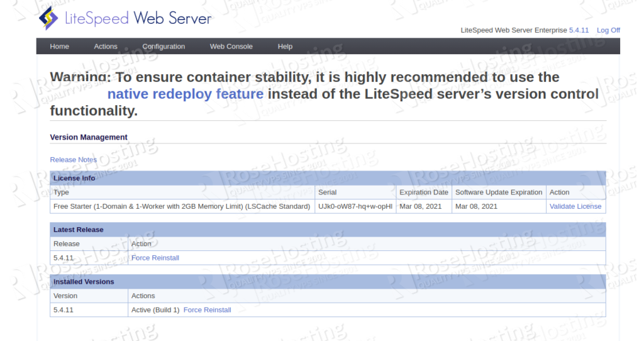Open the Configuration menu

click(164, 47)
